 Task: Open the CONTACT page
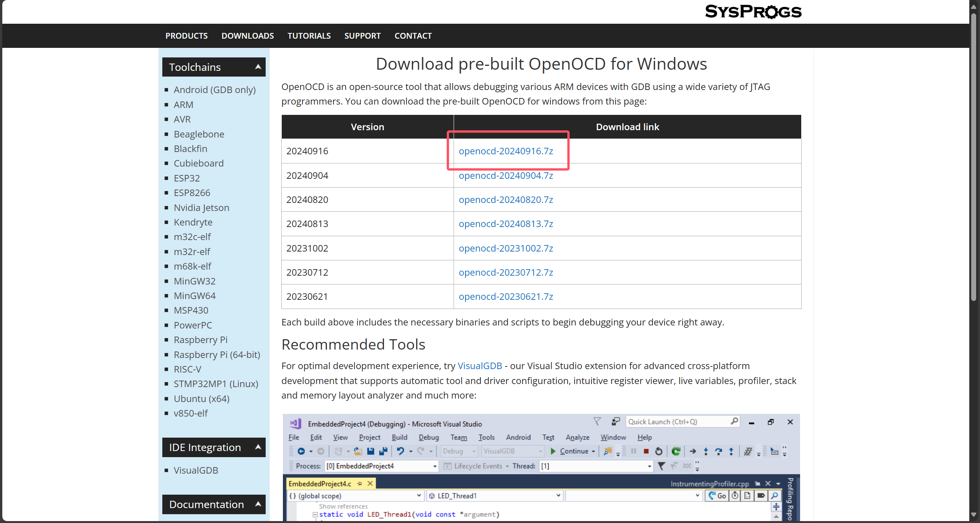[x=413, y=36]
